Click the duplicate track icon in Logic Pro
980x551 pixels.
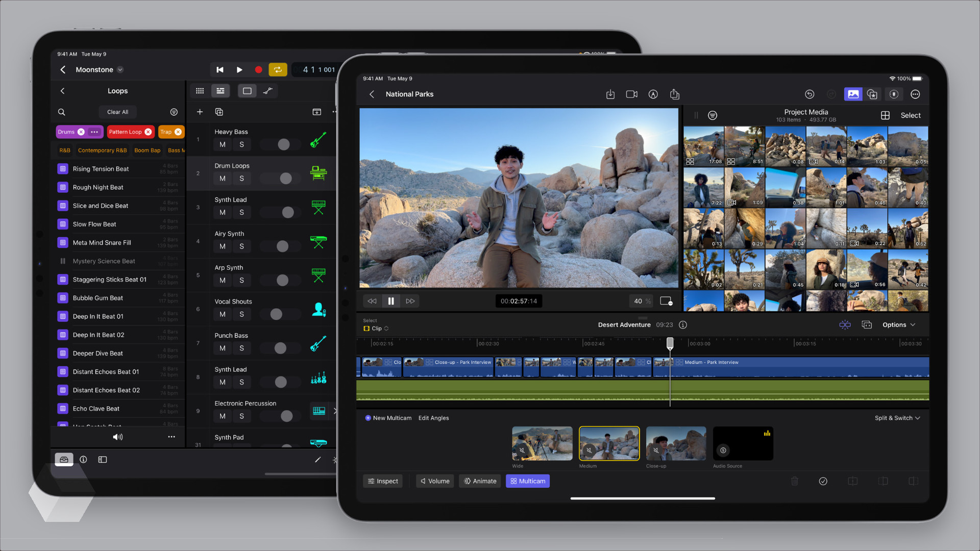click(x=219, y=112)
